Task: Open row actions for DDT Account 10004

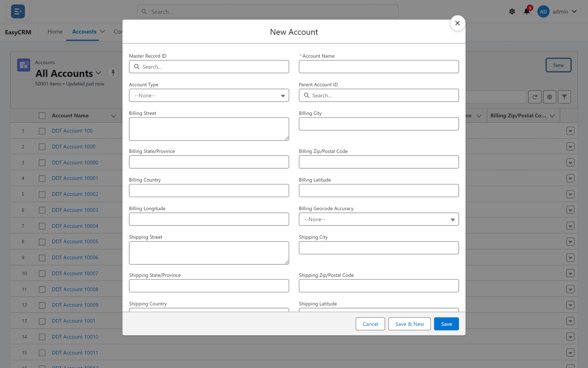Action: 570,226
